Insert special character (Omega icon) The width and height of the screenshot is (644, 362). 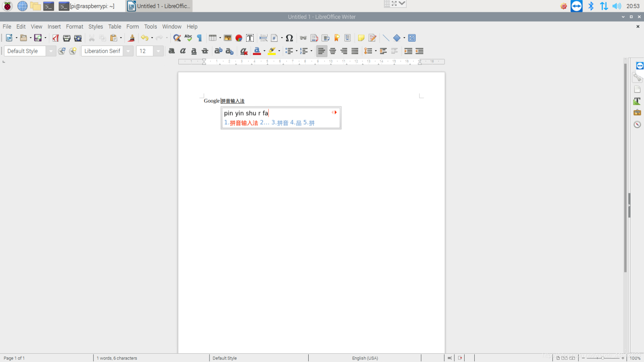pos(289,38)
